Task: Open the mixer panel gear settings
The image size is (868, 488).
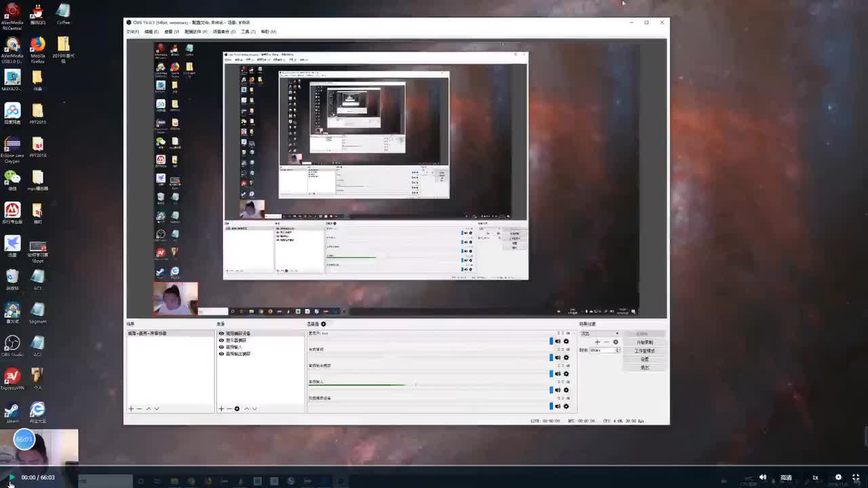Action: (x=323, y=324)
